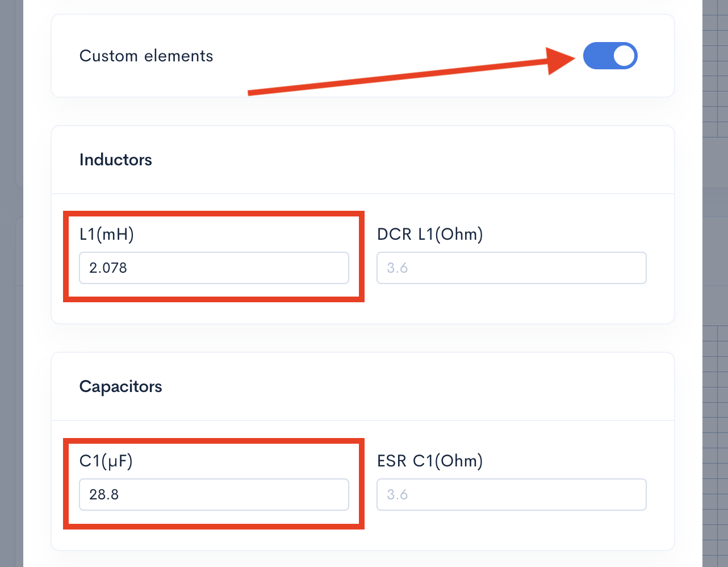Screen dimensions: 728x567
Task: Select the Capacitors section header
Action: click(x=120, y=386)
